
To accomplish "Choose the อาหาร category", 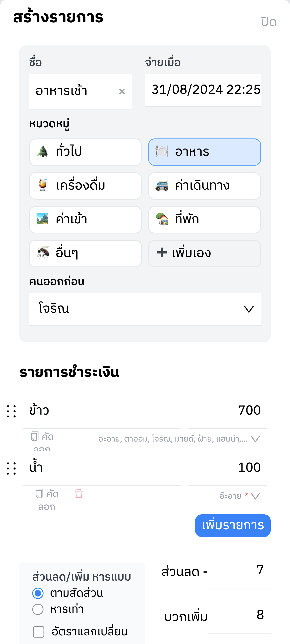I will (204, 152).
